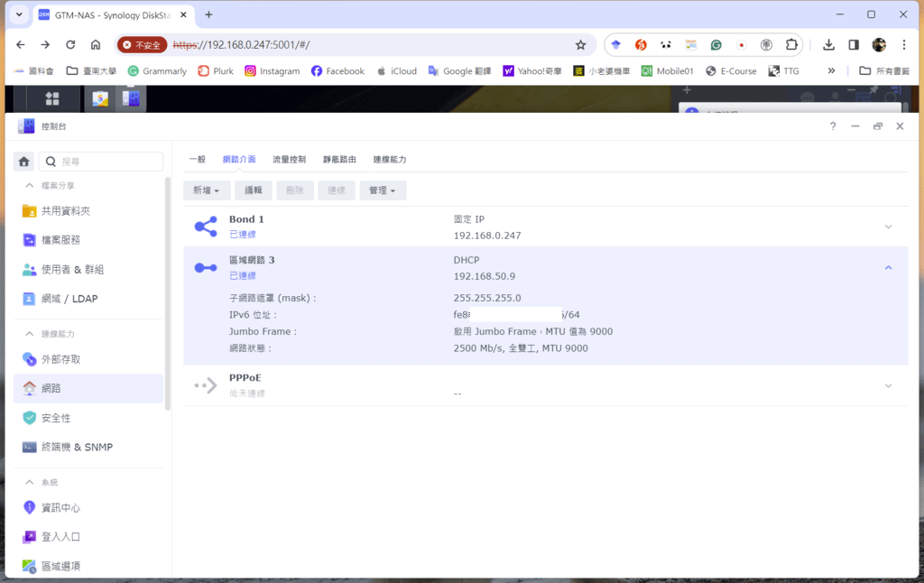Open Control Panel help question mark
The height and width of the screenshot is (583, 924).
[x=833, y=126]
